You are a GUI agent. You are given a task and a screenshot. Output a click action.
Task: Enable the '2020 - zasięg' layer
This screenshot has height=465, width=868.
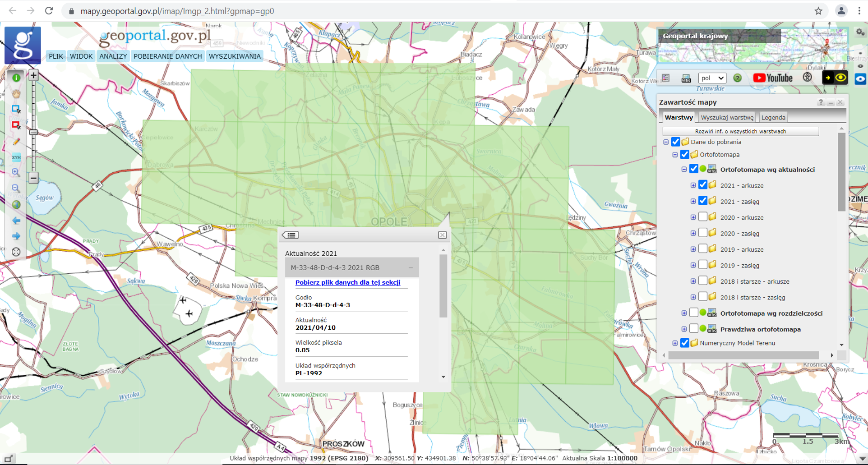point(703,233)
